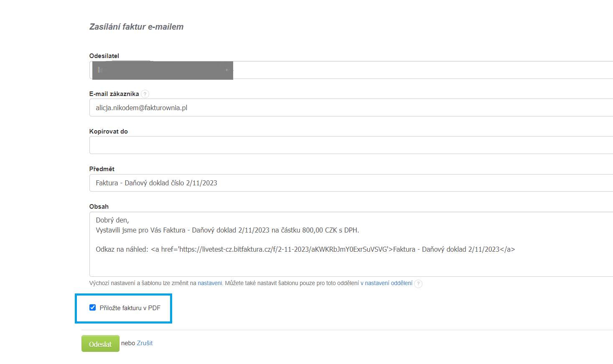The width and height of the screenshot is (613, 364).
Task: Click the Předmět label
Action: point(102,169)
